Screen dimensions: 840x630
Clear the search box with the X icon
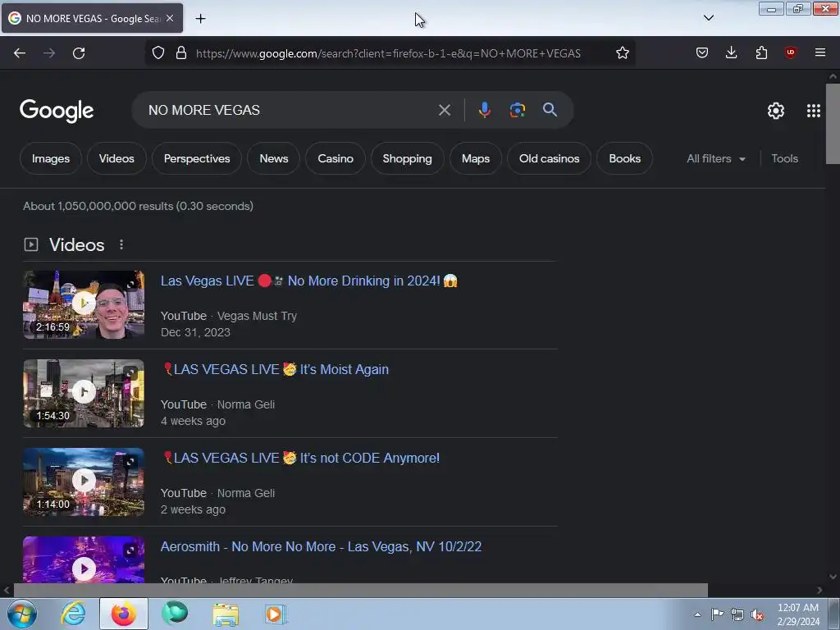[x=444, y=111]
